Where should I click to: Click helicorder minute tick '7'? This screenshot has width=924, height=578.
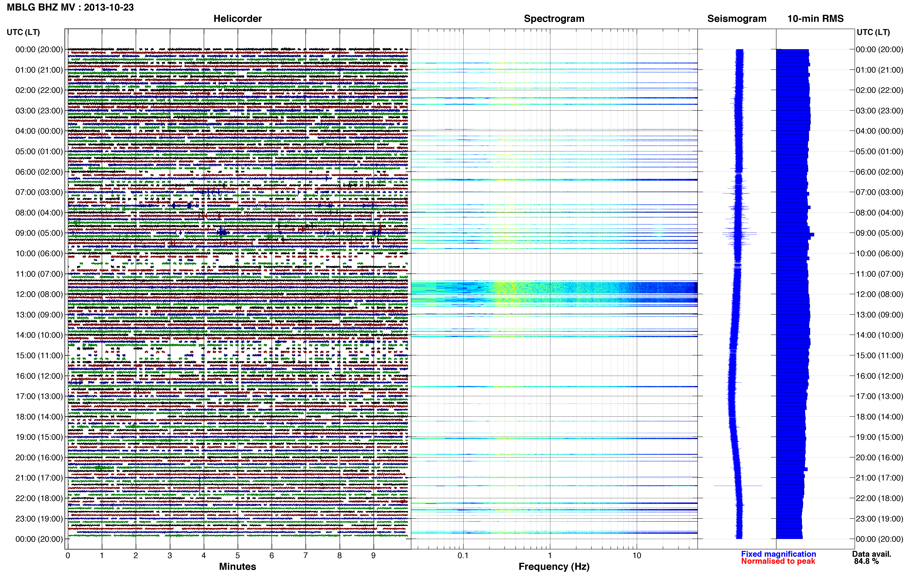pyautogui.click(x=306, y=555)
